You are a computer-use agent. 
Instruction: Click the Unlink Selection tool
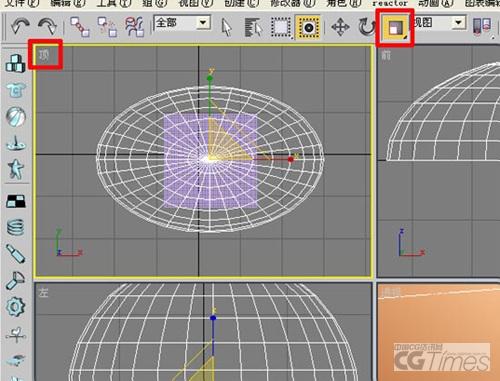[107, 26]
